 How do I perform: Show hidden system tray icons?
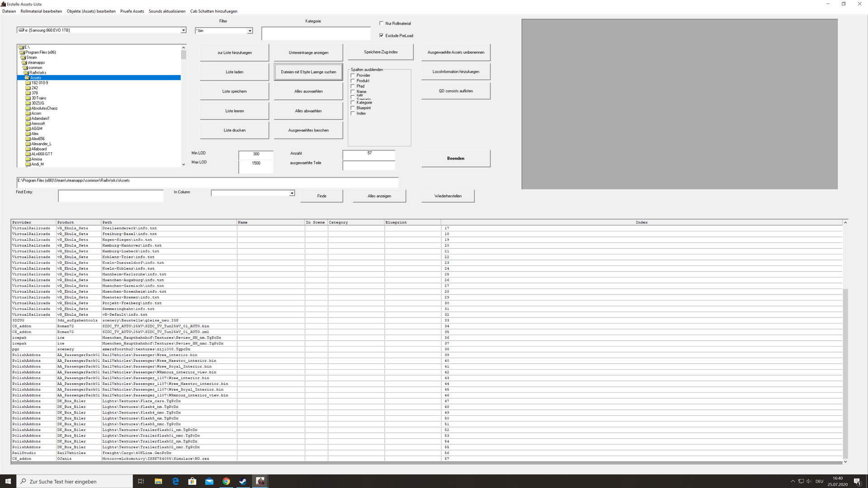(x=793, y=481)
